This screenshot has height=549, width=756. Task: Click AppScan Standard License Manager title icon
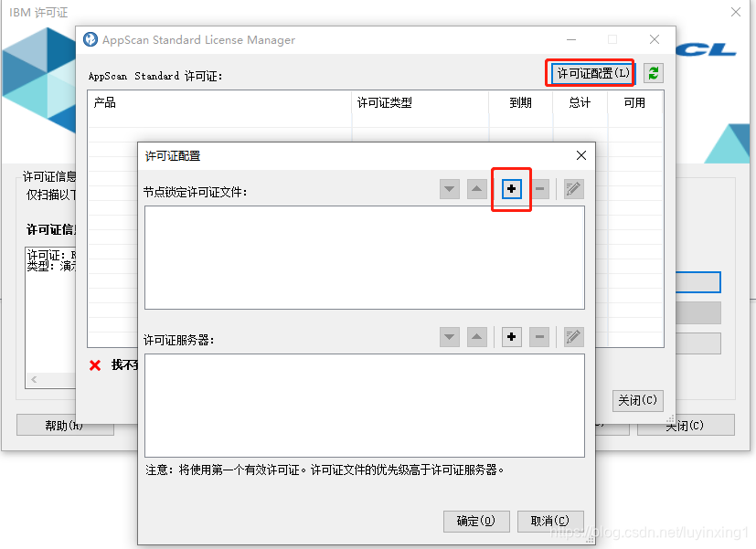tap(91, 39)
